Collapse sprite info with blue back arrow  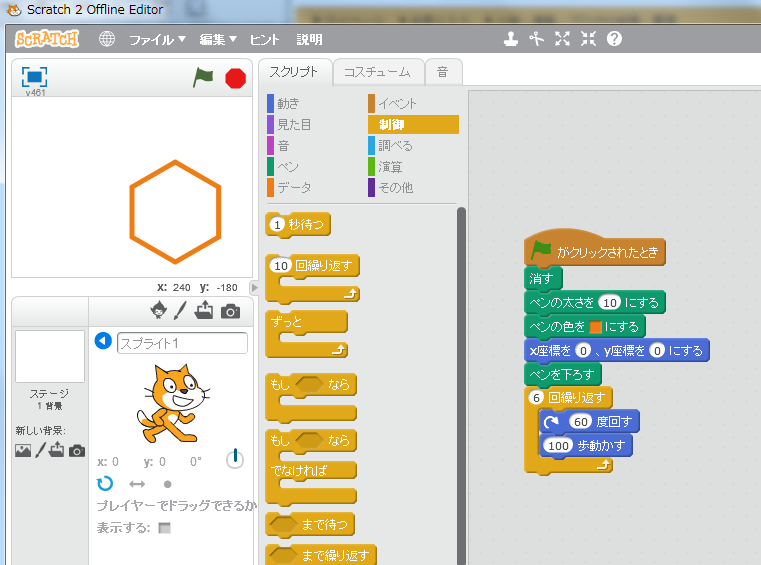(x=103, y=342)
